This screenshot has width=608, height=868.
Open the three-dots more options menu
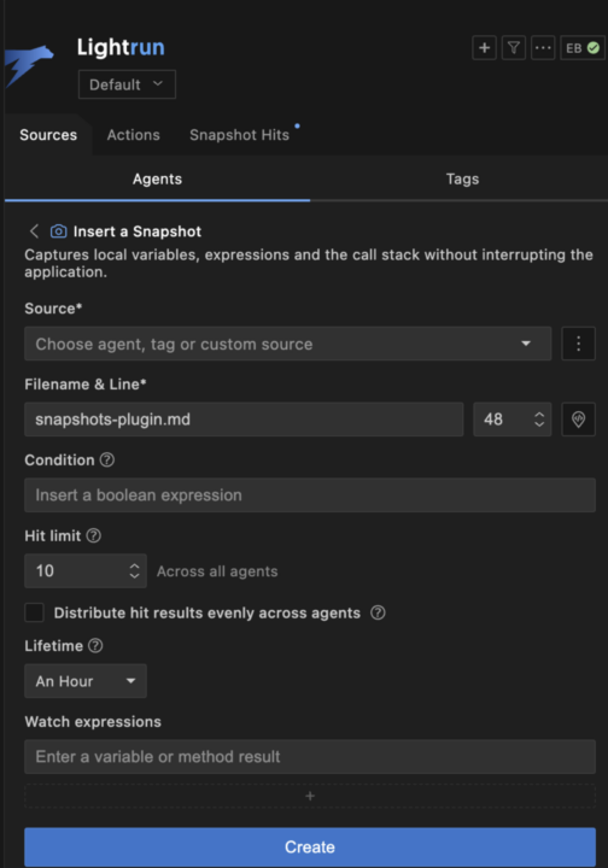[x=543, y=48]
